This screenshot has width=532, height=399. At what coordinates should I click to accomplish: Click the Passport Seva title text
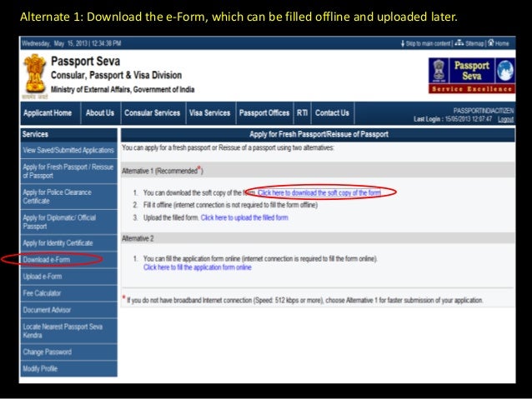[x=86, y=62]
